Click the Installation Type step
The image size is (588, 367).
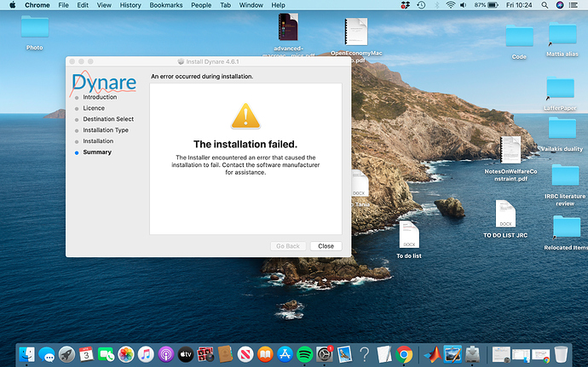click(x=106, y=130)
